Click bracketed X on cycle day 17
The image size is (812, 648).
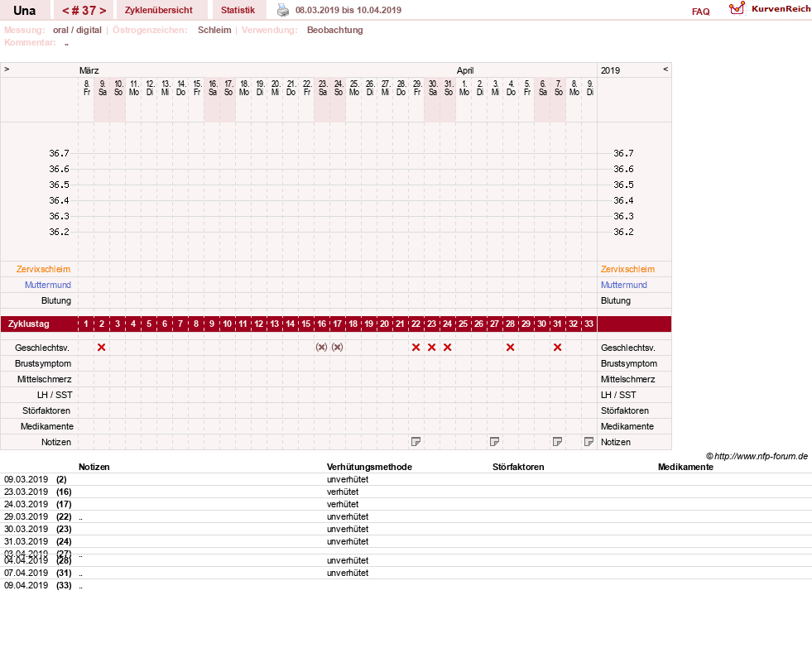pyautogui.click(x=337, y=348)
